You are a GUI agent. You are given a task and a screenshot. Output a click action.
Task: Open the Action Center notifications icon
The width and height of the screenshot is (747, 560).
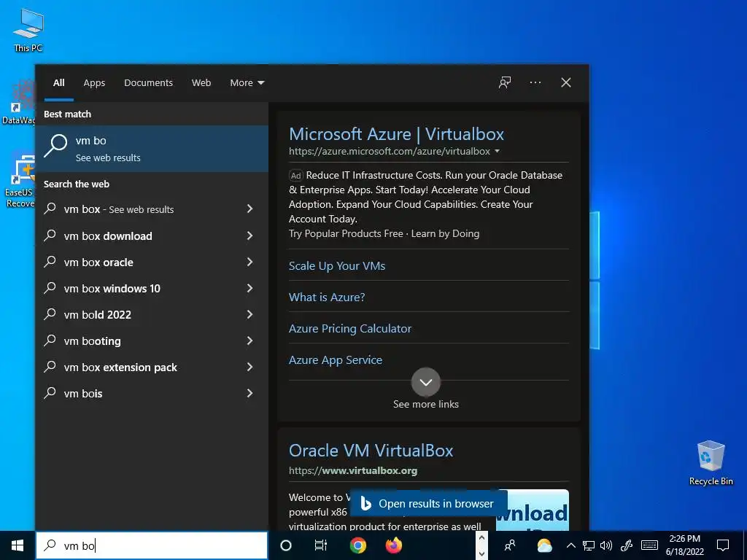pos(723,545)
